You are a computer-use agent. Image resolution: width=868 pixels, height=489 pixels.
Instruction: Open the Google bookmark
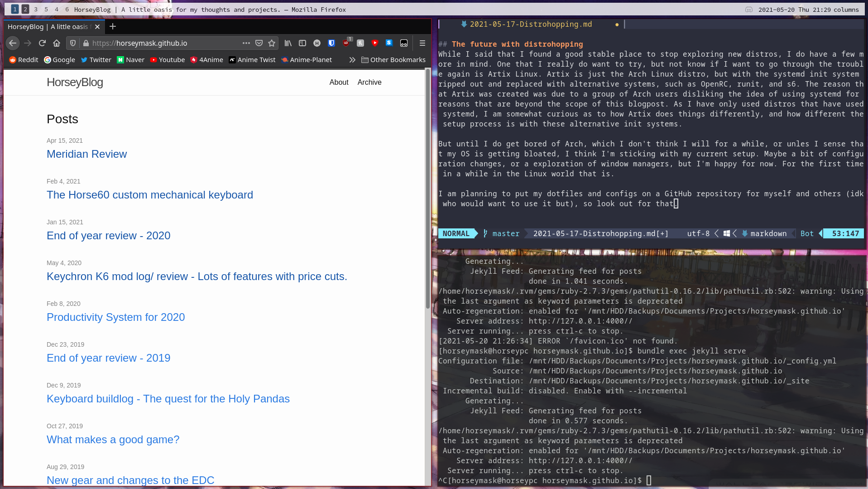tap(59, 60)
